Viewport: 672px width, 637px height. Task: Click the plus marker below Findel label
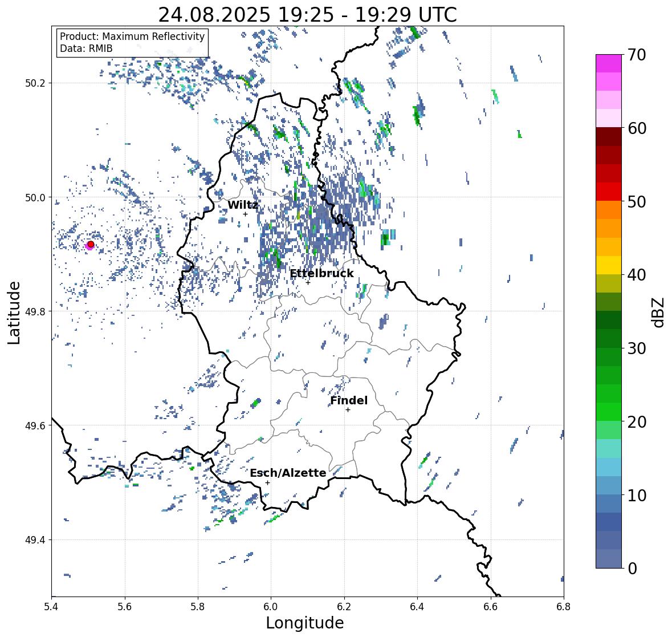pos(348,410)
